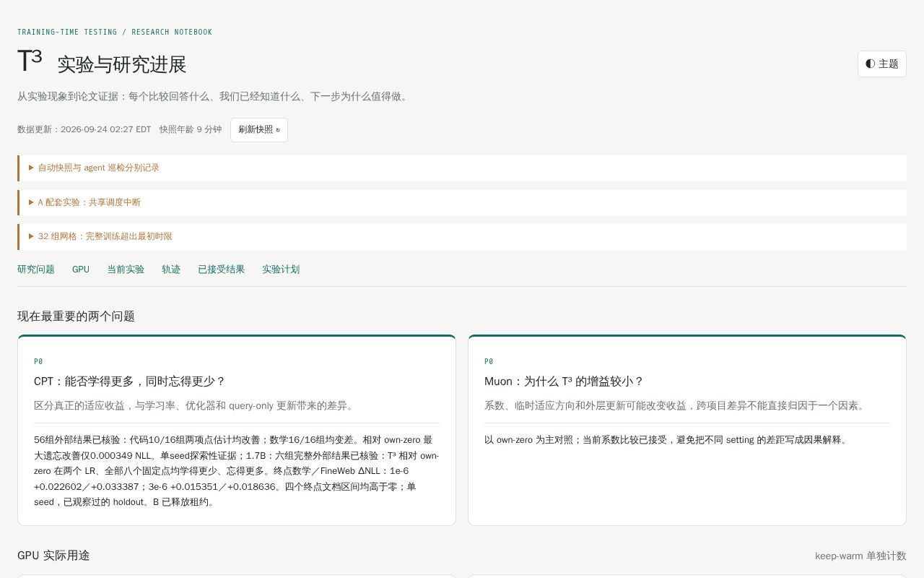Jump to the GPU section link
The image size is (924, 578).
[81, 269]
